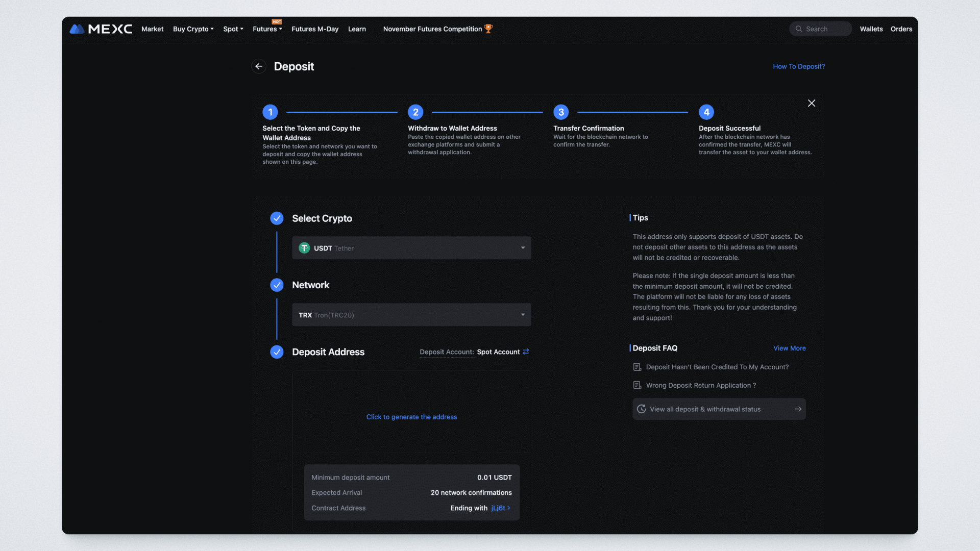
Task: Open the Futures M-Day menu item
Action: pyautogui.click(x=315, y=29)
